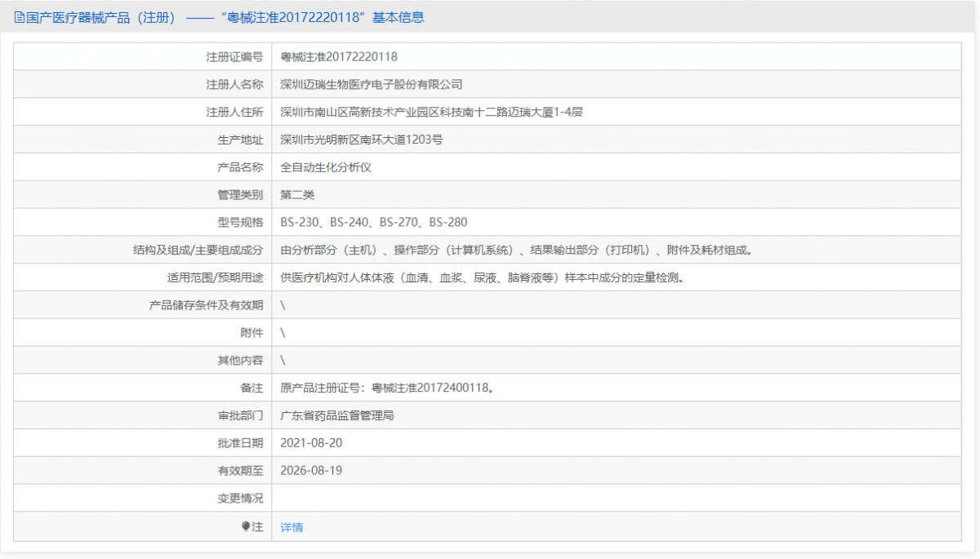Click the 注册人名称 label
Image resolution: width=980 pixels, height=559 pixels.
click(234, 85)
